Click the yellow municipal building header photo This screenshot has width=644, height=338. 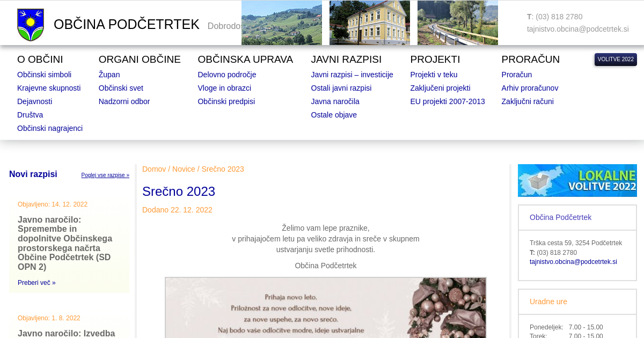tap(369, 23)
